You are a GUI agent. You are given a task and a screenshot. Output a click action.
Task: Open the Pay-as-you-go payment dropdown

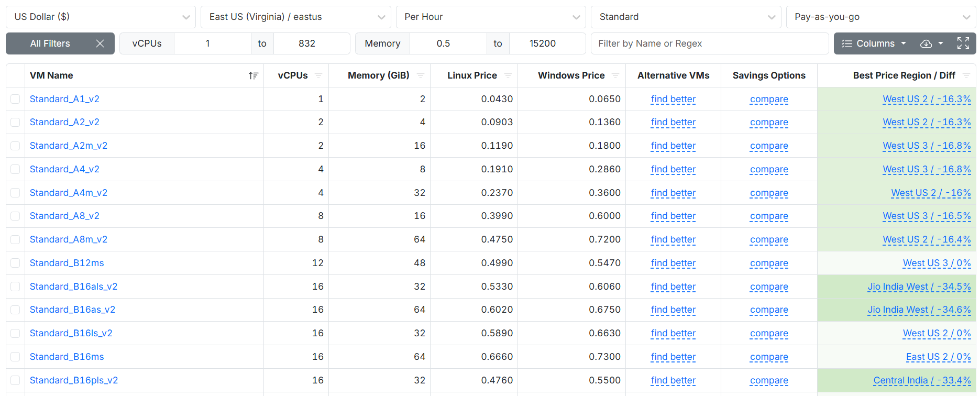(x=881, y=17)
